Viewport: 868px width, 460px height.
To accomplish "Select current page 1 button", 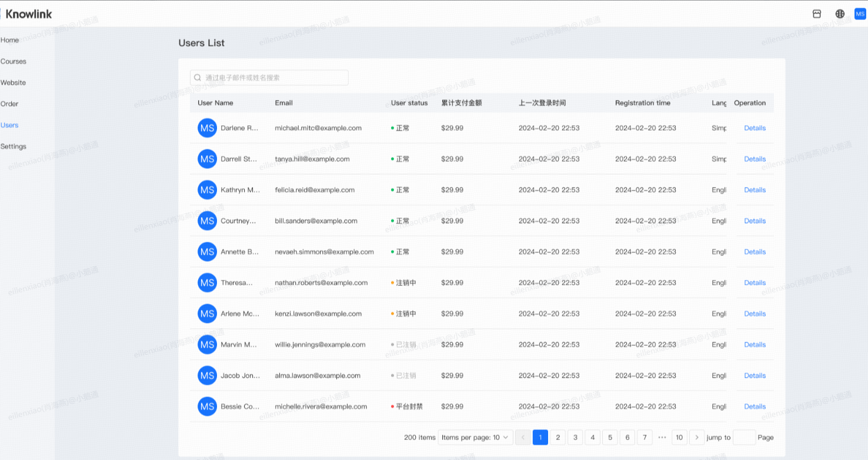I will [540, 437].
